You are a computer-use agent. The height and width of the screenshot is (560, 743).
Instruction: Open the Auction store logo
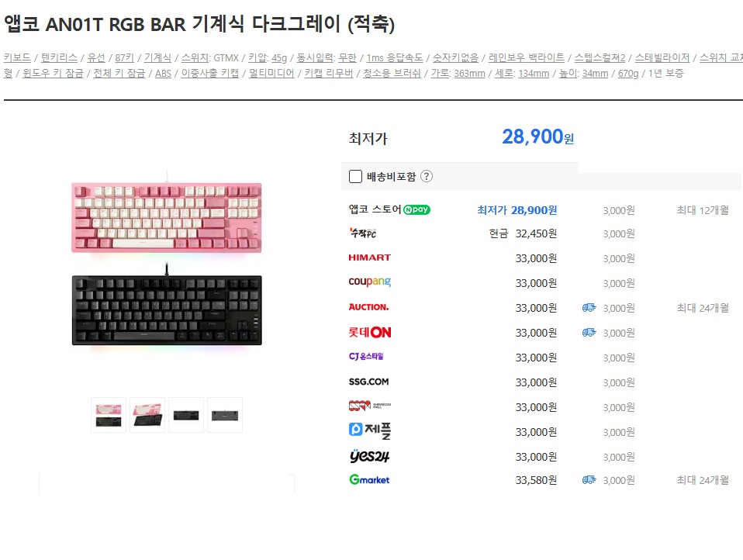pos(368,307)
